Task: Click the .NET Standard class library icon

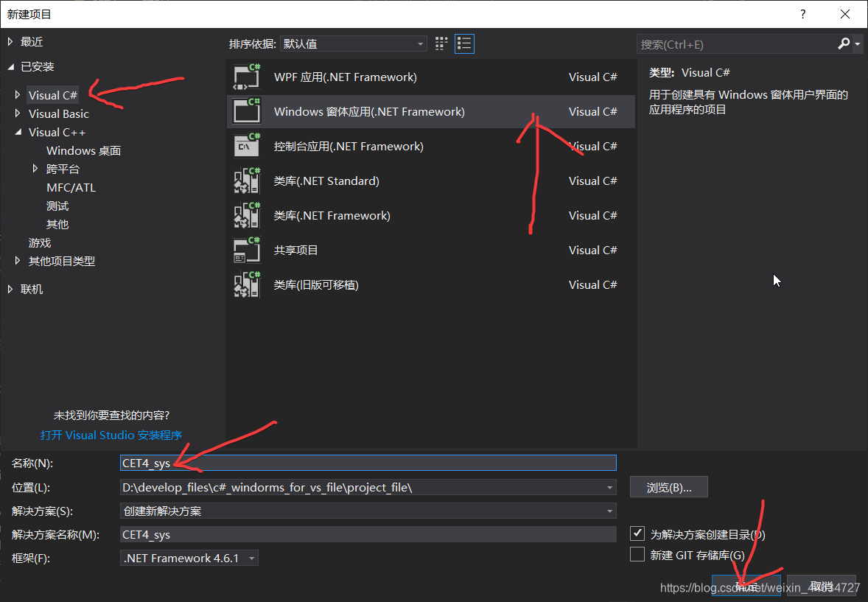Action: 246,181
